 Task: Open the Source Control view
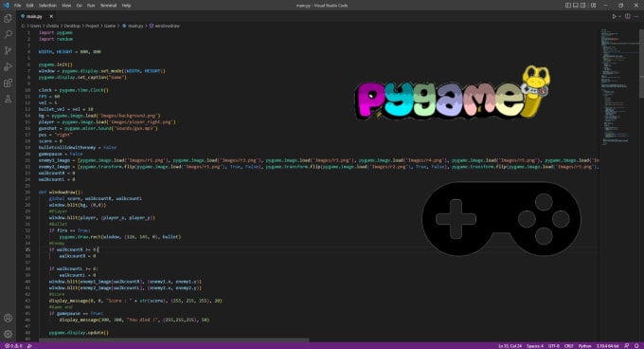(8, 50)
